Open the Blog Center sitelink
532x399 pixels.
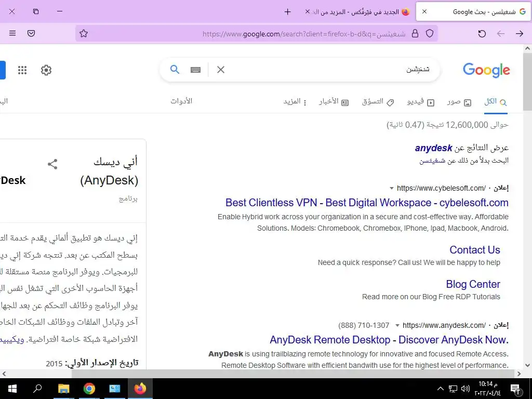pos(473,284)
